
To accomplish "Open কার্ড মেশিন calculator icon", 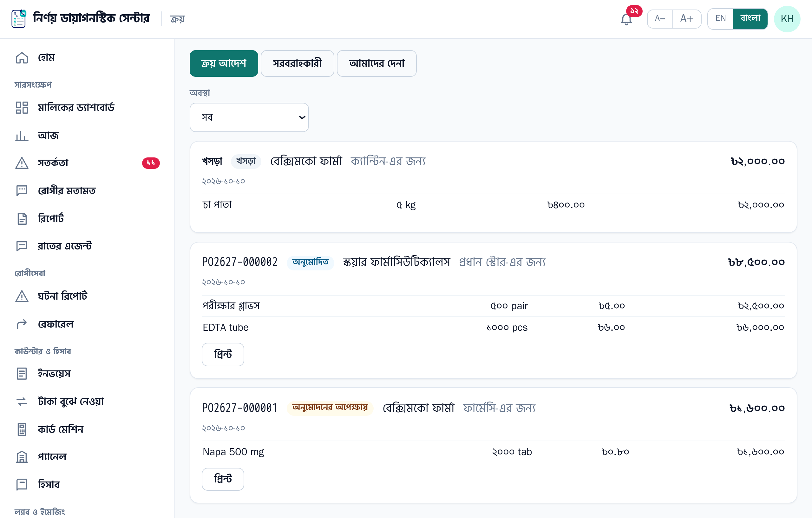I will tap(22, 429).
